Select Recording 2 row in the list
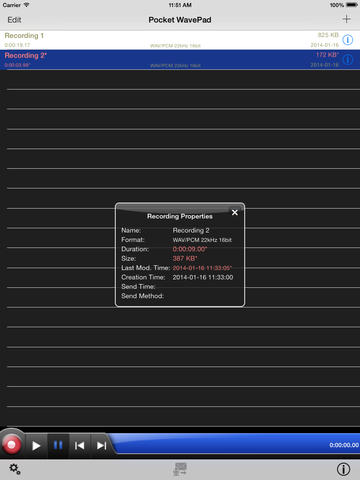 pyautogui.click(x=180, y=60)
